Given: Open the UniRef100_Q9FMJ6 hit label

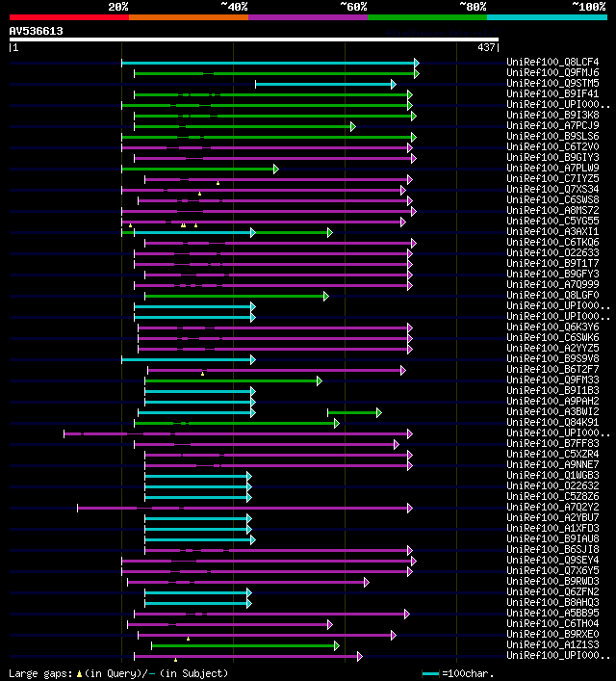Looking at the screenshot, I should point(552,72).
